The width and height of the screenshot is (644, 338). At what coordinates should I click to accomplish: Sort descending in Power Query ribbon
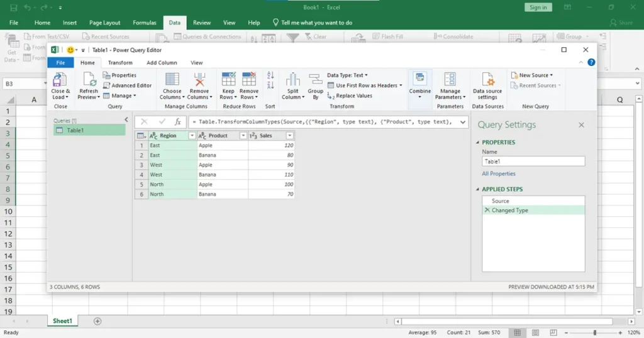click(270, 85)
